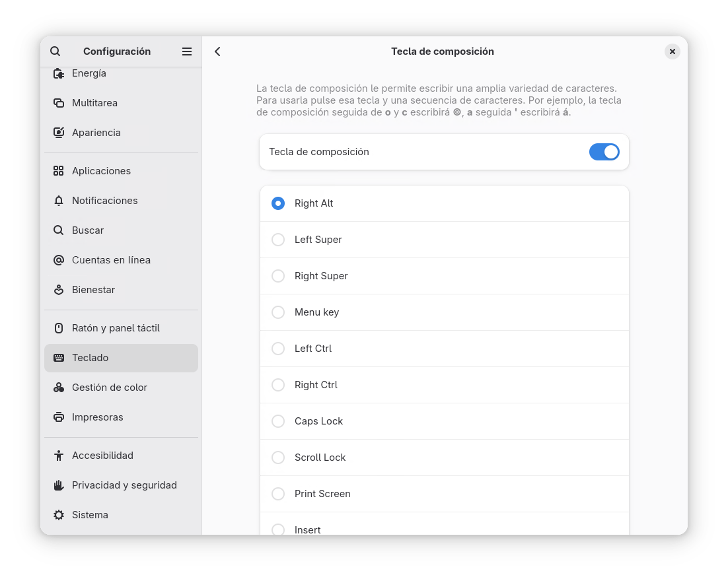Open Notificaciones using the bell icon
The height and width of the screenshot is (579, 728).
[x=58, y=200]
